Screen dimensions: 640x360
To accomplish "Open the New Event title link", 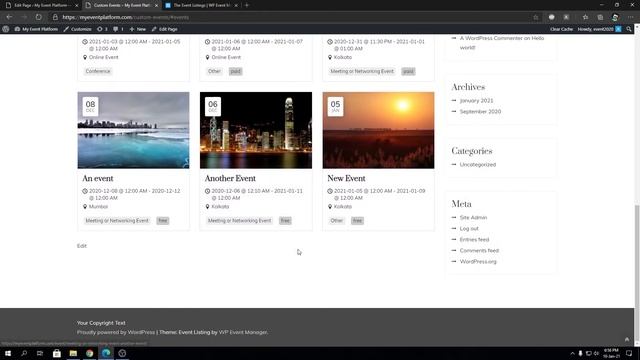I will 346,178.
